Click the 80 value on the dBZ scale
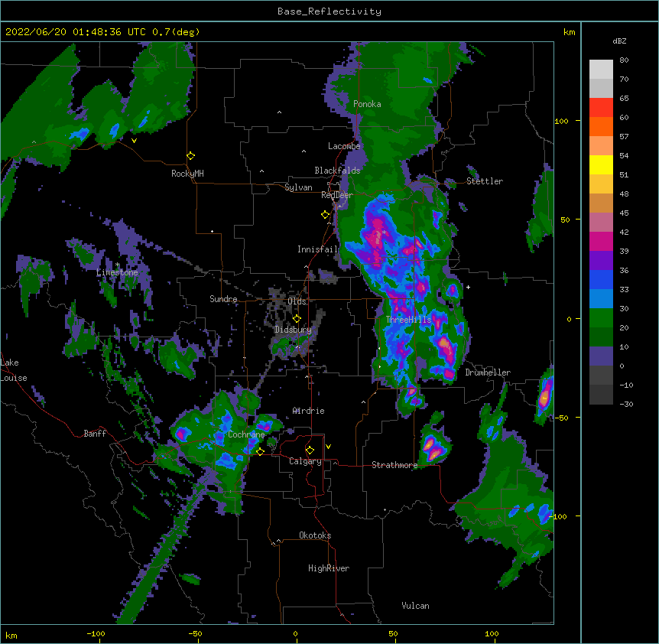 click(624, 60)
